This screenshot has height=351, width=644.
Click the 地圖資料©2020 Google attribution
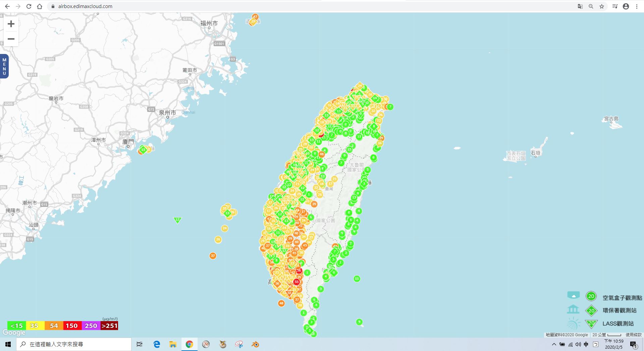pyautogui.click(x=567, y=335)
